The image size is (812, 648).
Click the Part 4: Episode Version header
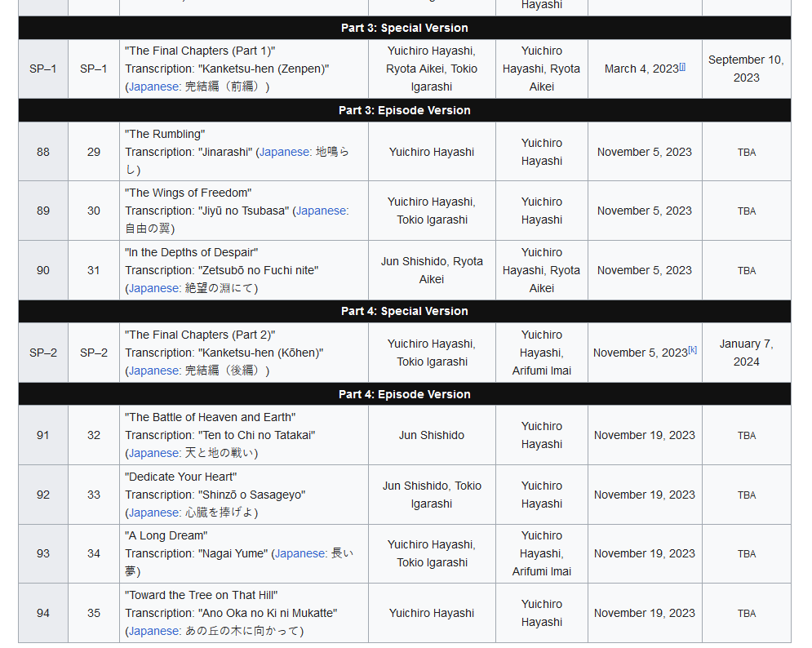coord(404,394)
